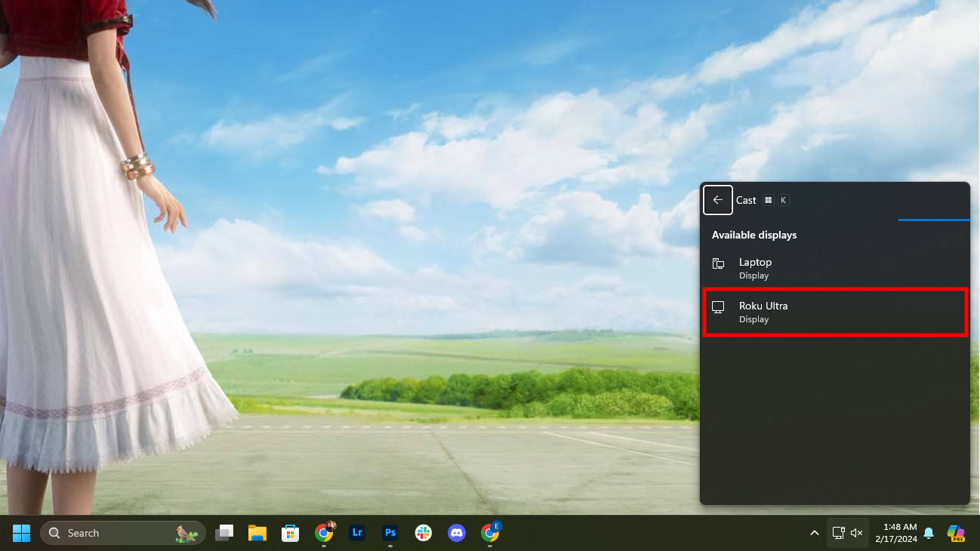Launch Adobe Photoshop from the taskbar

click(x=390, y=533)
